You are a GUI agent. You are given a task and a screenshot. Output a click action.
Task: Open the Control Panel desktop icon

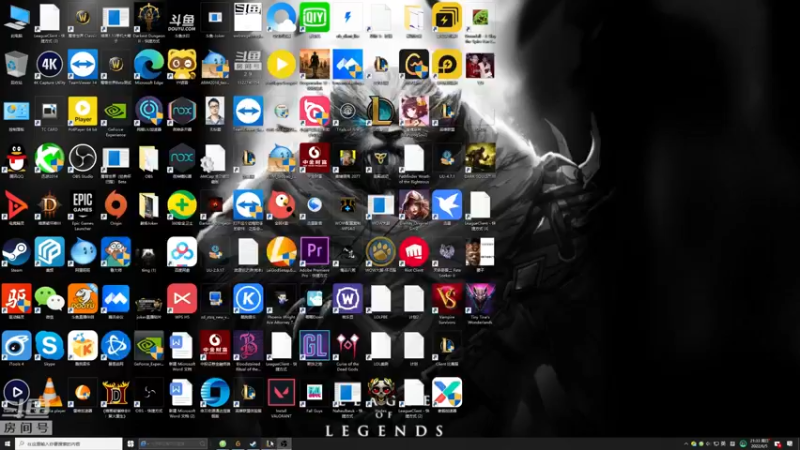[x=16, y=112]
